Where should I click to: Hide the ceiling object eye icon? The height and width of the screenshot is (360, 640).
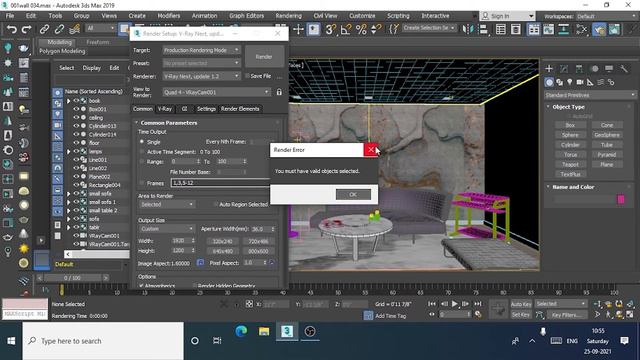(x=76, y=118)
